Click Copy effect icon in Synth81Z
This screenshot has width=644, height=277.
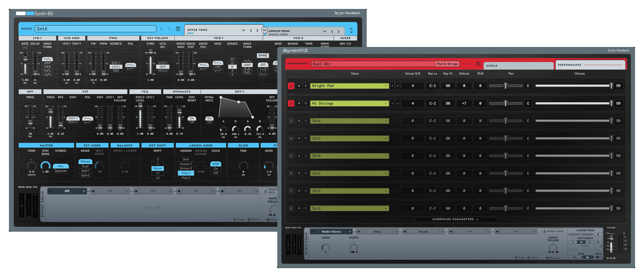pos(519,258)
